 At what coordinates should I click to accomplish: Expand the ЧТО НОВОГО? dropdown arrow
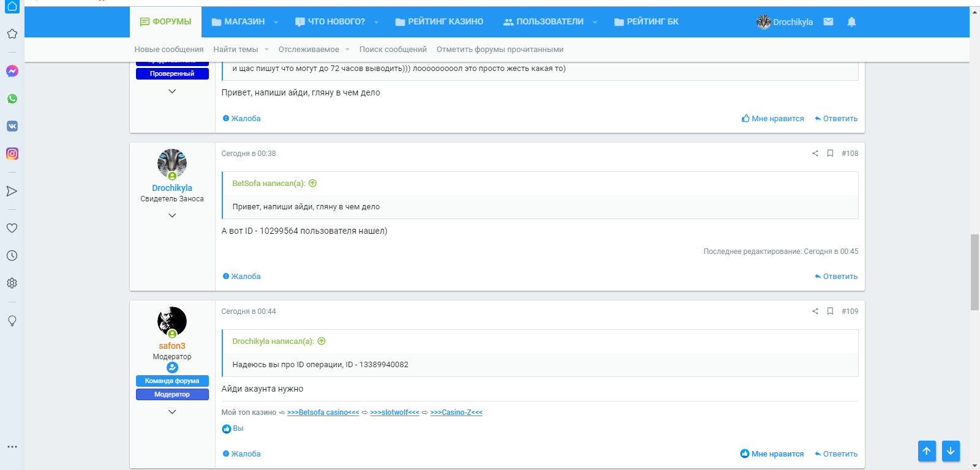click(376, 22)
